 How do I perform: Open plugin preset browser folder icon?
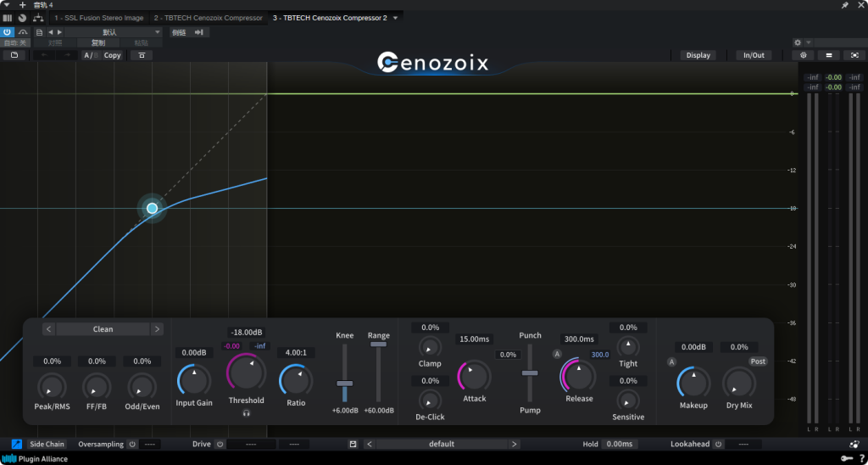tap(14, 55)
